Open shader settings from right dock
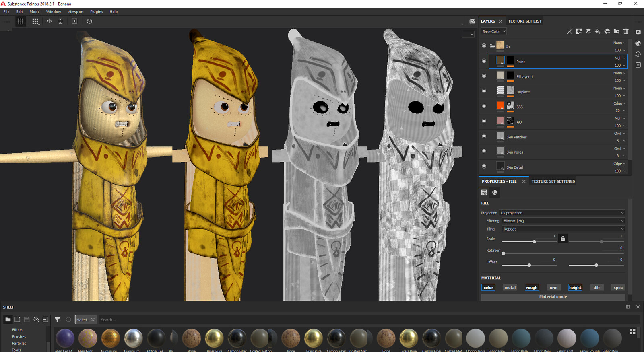644x352 pixels. pyautogui.click(x=638, y=43)
